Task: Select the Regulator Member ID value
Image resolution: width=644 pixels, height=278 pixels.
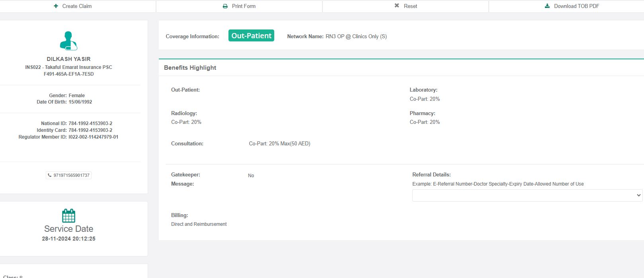Action: [93, 137]
